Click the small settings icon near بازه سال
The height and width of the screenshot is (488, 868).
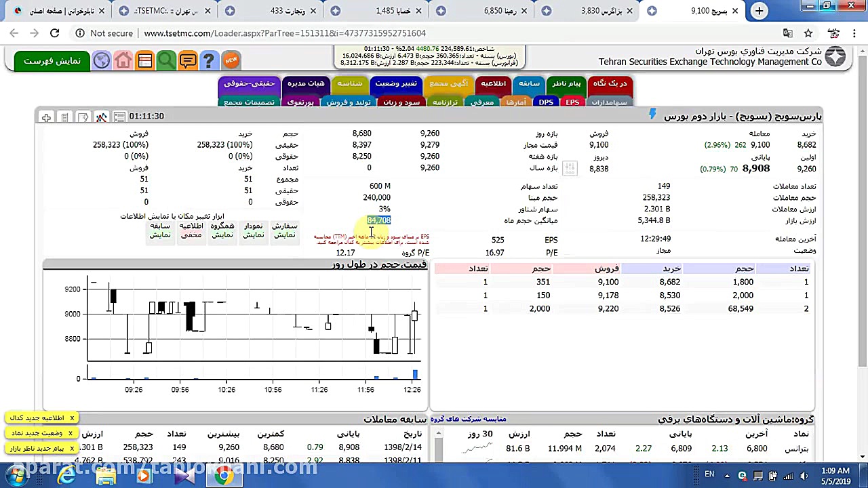point(570,168)
